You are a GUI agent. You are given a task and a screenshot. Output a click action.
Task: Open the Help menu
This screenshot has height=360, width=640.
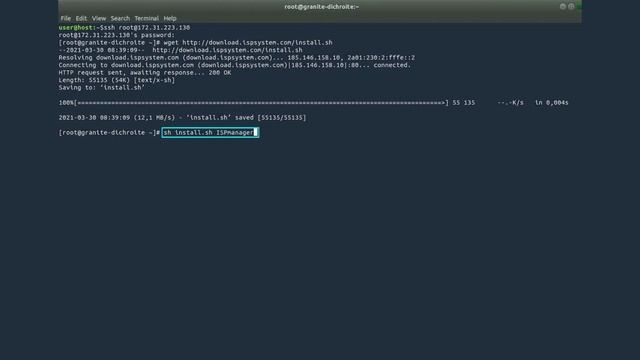[x=170, y=18]
